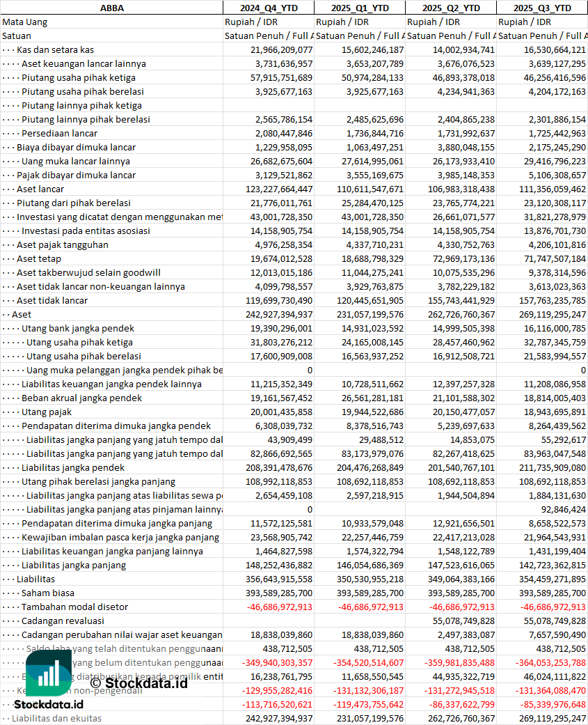
Task: Select value 21,966,209,077 in Kas row
Action: click(x=281, y=49)
